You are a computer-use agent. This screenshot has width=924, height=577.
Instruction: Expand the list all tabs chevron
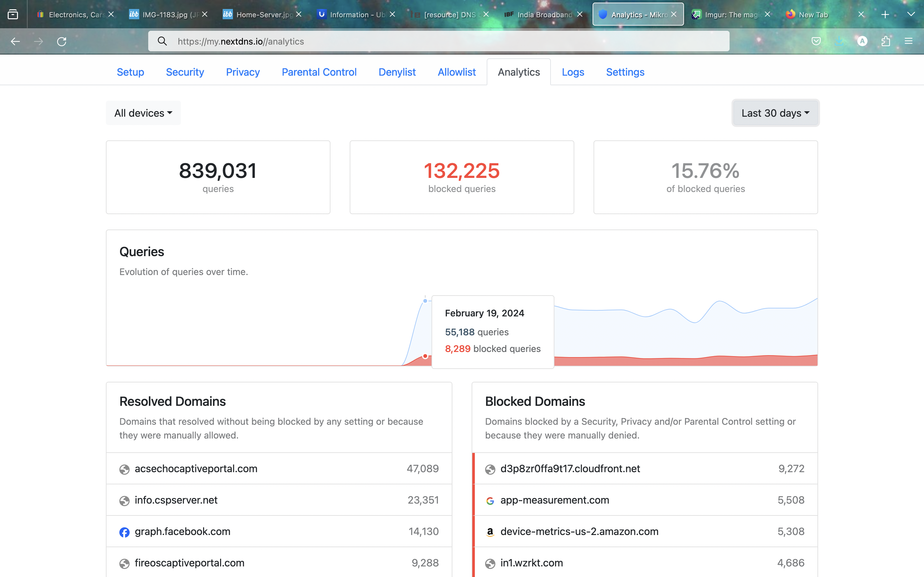(911, 14)
